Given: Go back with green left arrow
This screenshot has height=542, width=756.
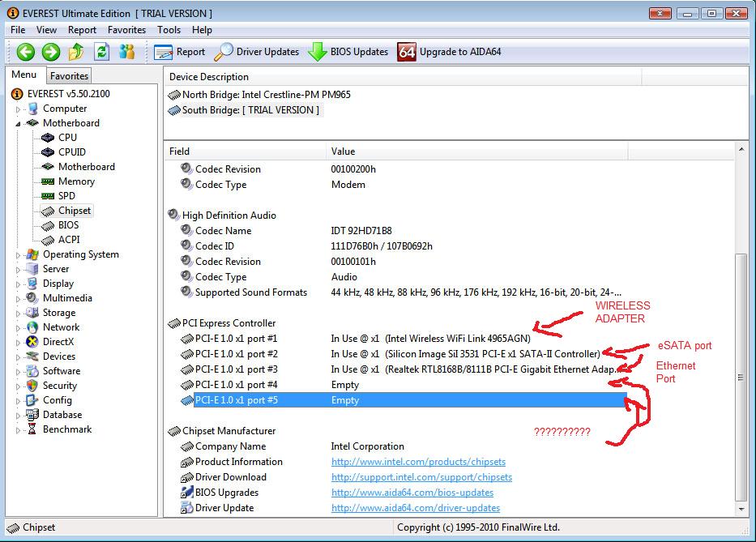Looking at the screenshot, I should [26, 52].
